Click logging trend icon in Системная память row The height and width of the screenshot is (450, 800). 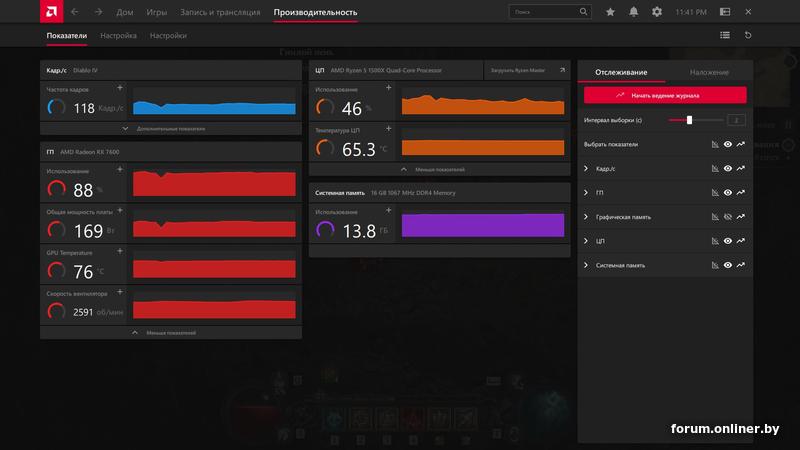[741, 265]
